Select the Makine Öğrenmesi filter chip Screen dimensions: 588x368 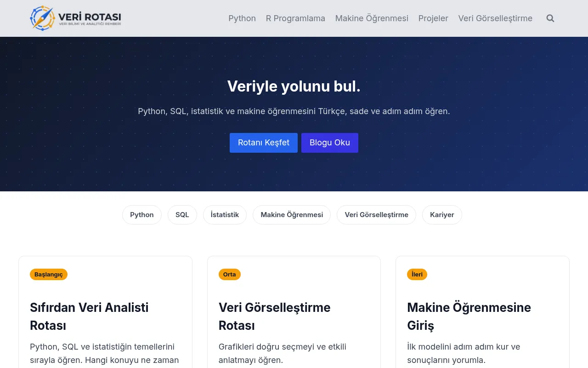(x=292, y=215)
